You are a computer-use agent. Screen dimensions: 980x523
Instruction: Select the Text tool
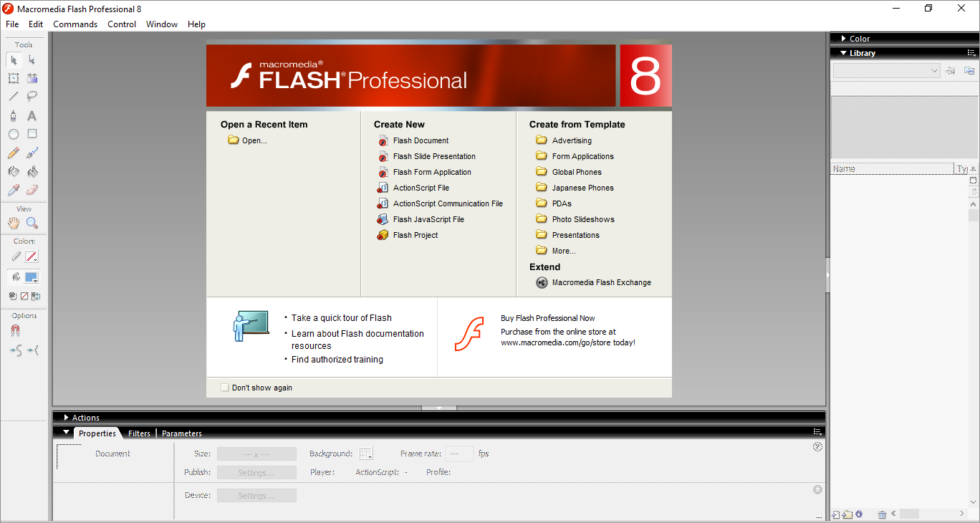click(x=32, y=115)
